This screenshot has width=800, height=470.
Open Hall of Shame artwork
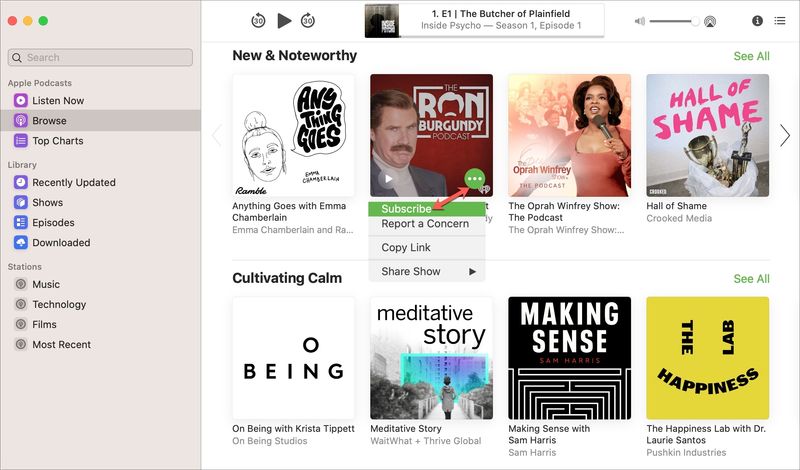708,135
